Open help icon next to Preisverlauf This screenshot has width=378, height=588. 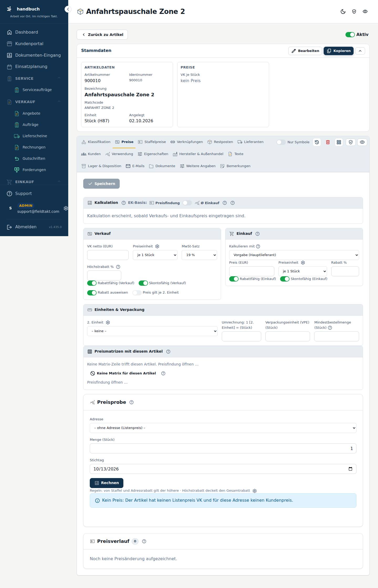(x=144, y=541)
